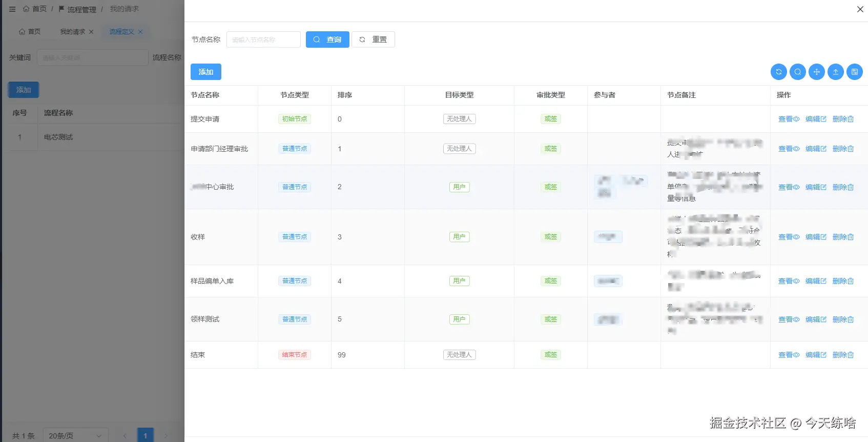Edit the 结束 row

click(x=816, y=355)
